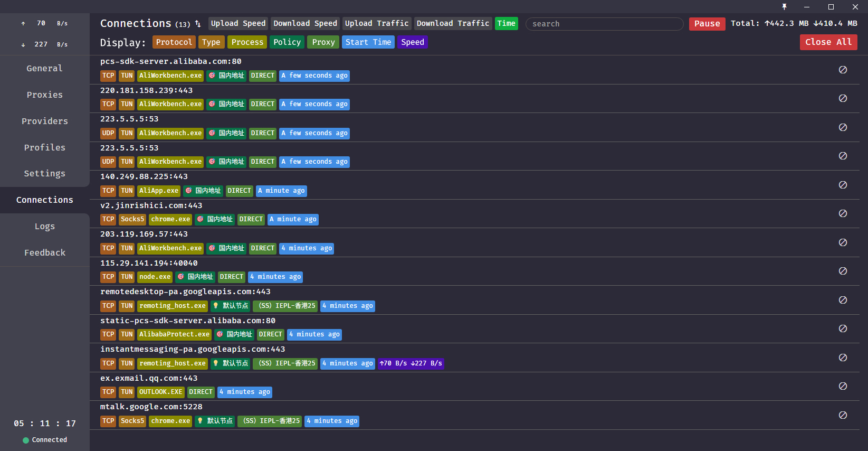
Task: Toggle Start Time display tag
Action: [x=368, y=42]
